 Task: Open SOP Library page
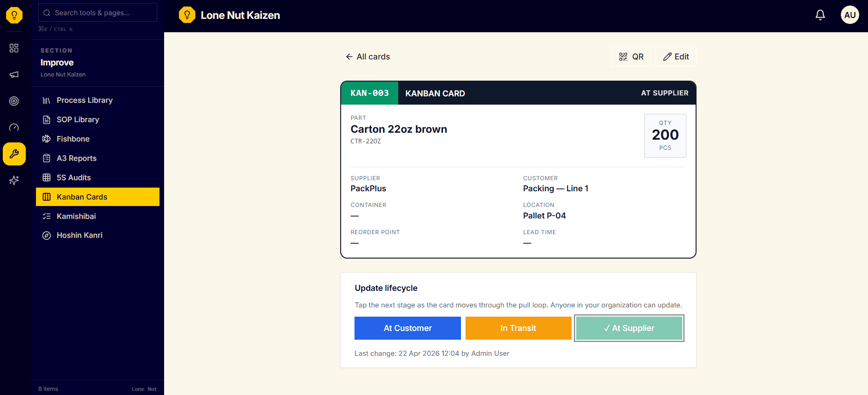[98, 120]
